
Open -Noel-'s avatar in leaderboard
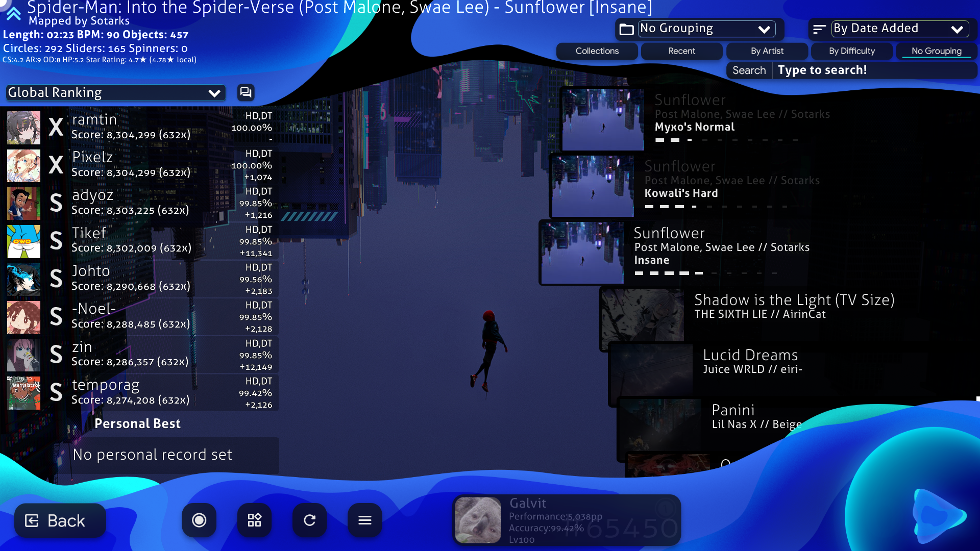pyautogui.click(x=23, y=317)
